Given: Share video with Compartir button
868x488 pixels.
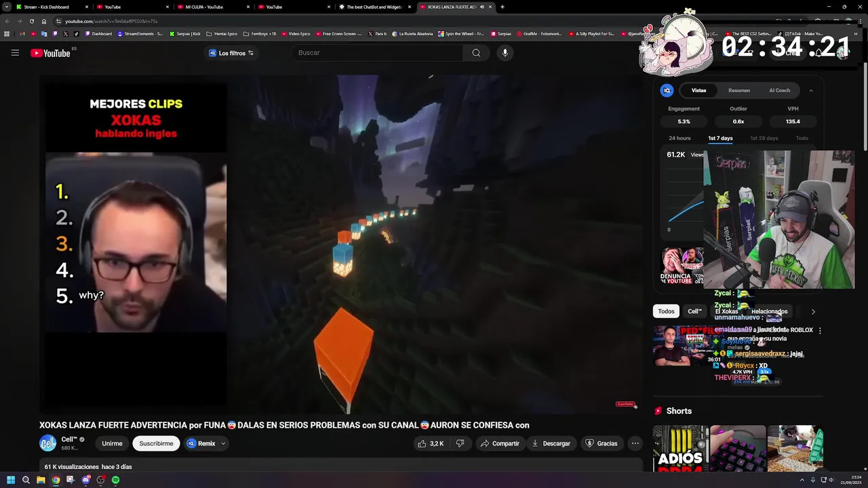Looking at the screenshot, I should [x=500, y=443].
